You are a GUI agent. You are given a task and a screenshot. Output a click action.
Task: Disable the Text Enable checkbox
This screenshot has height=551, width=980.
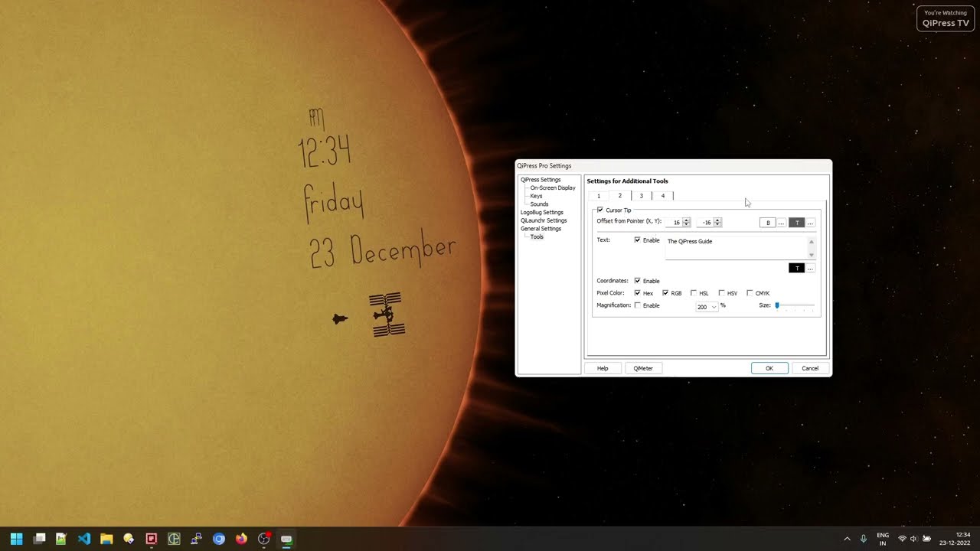coord(637,240)
